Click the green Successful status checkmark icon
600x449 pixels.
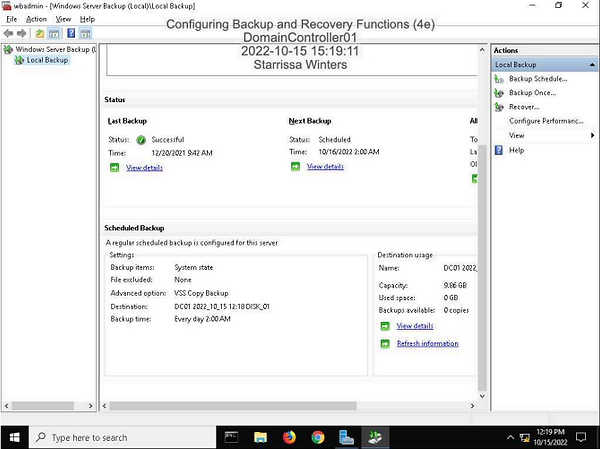point(141,140)
